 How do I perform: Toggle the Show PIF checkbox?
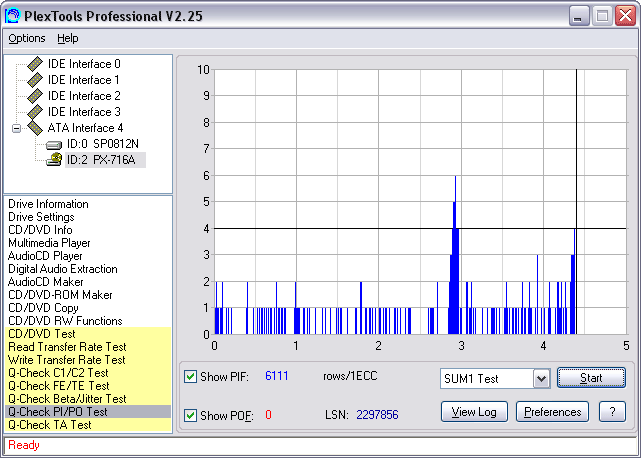(x=190, y=376)
